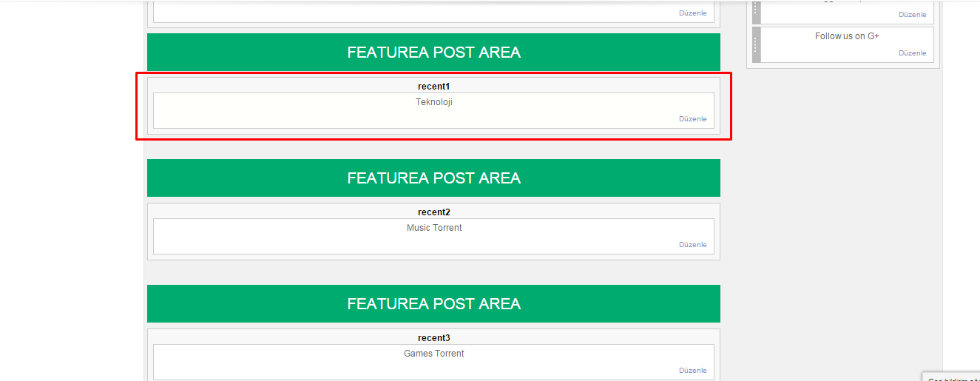
Task: Click Düzenle in topmost sidebar gadget
Action: pyautogui.click(x=912, y=15)
